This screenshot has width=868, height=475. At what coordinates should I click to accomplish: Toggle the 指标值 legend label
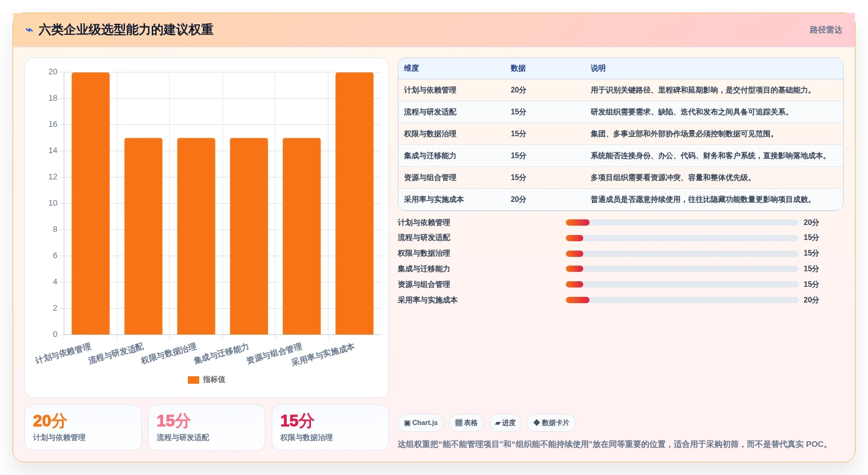click(x=214, y=379)
